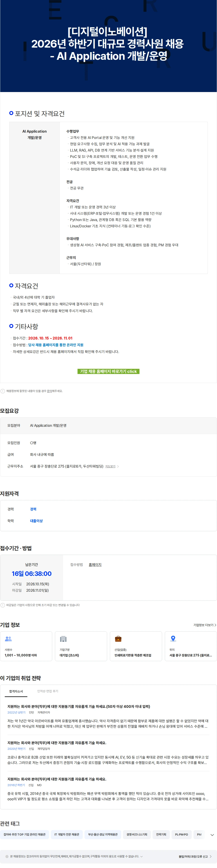Click the 경영·비즈니스기획 tag
This screenshot has height=868, width=217.
pyautogui.click(x=137, y=834)
